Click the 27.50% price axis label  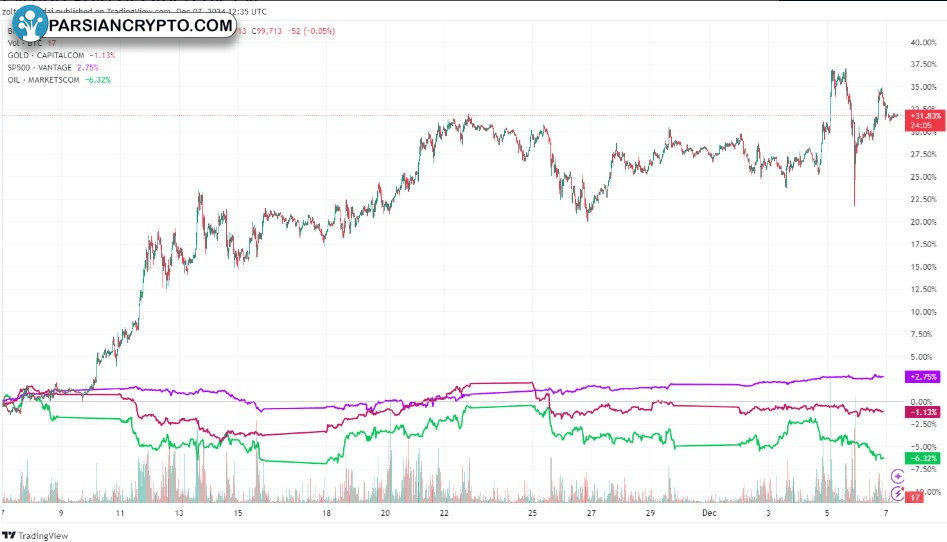pos(923,155)
